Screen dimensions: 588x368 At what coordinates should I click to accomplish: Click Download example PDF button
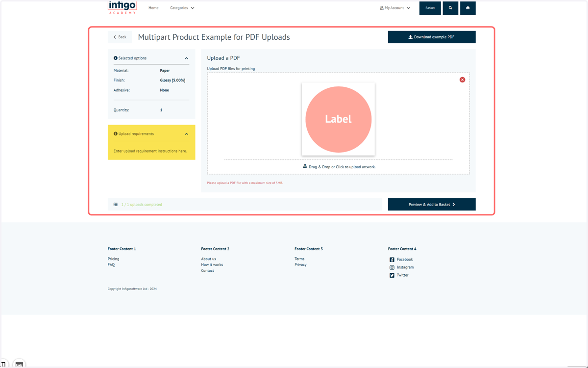tap(432, 37)
